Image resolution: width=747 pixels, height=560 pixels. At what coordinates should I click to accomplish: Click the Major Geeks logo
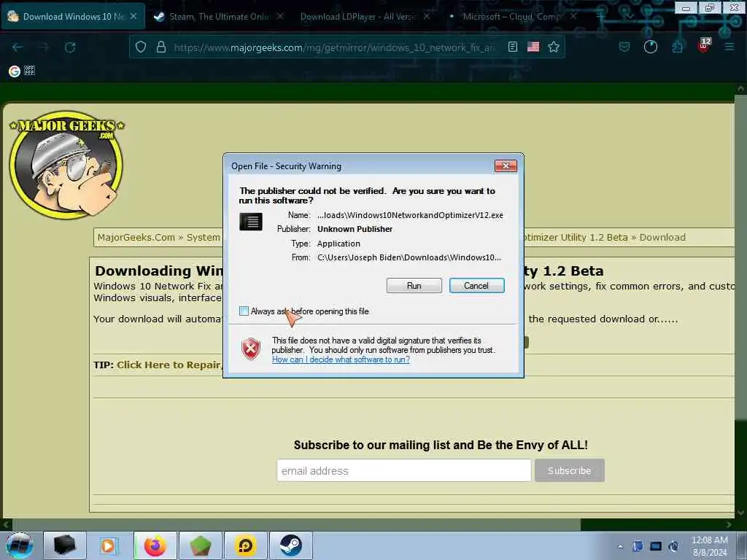(x=66, y=164)
